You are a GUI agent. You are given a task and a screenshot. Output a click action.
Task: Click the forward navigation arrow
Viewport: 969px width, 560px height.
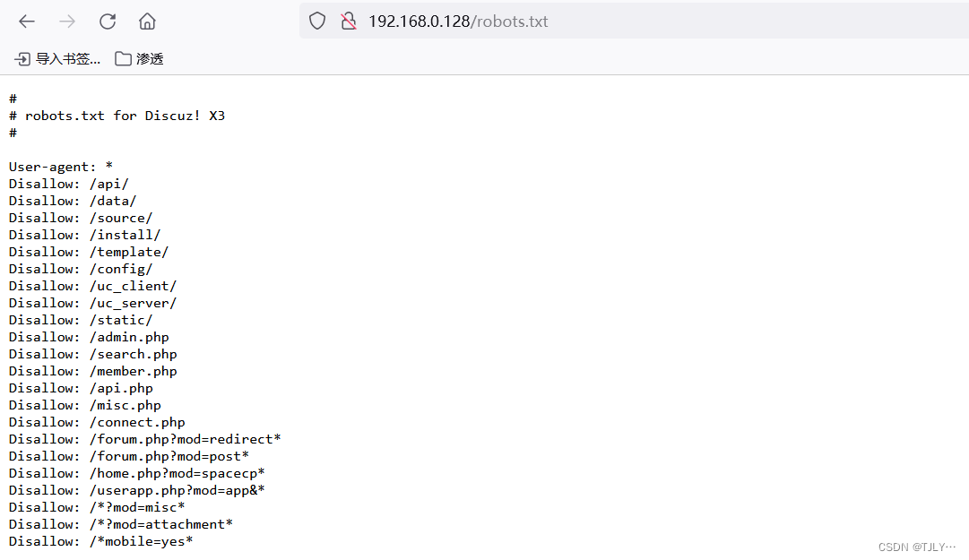(x=66, y=22)
